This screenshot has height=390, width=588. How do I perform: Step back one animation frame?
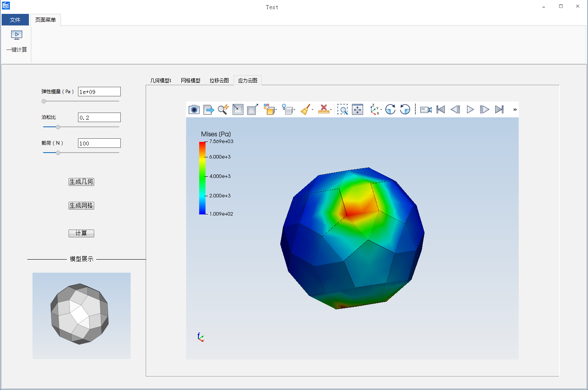click(x=455, y=109)
